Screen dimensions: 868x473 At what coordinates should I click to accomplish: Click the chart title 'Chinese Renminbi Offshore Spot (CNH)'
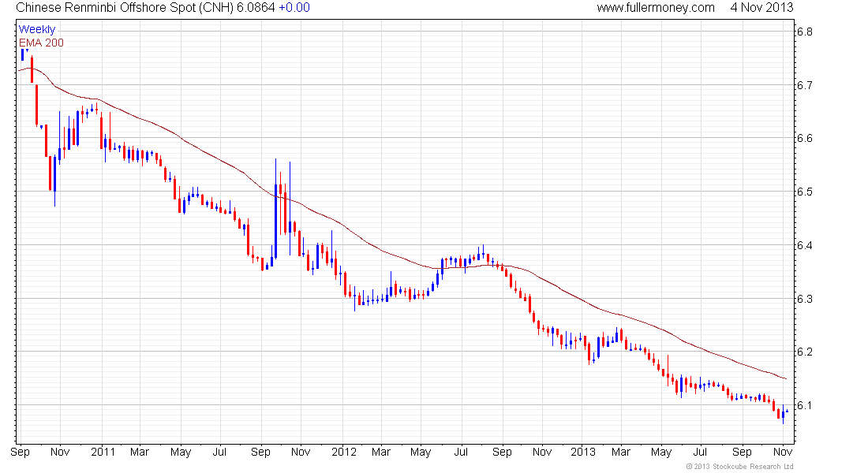(x=125, y=8)
